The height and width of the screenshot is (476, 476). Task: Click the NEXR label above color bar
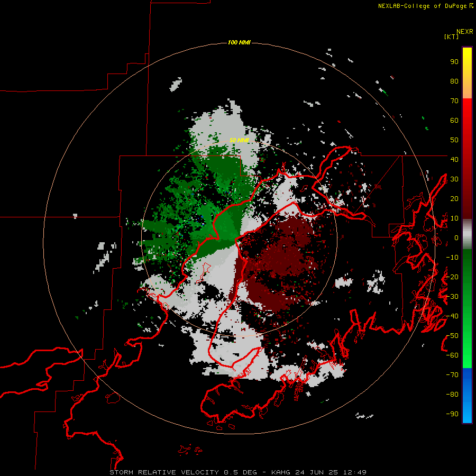[x=465, y=32]
